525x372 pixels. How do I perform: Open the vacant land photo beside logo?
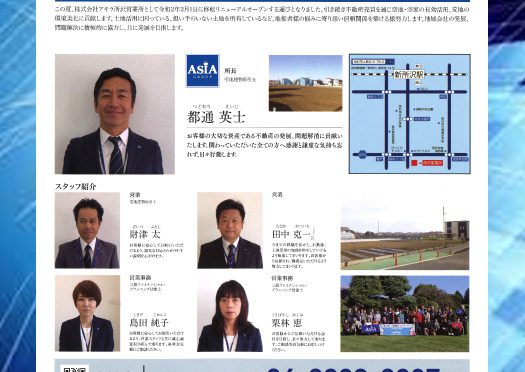(x=305, y=83)
